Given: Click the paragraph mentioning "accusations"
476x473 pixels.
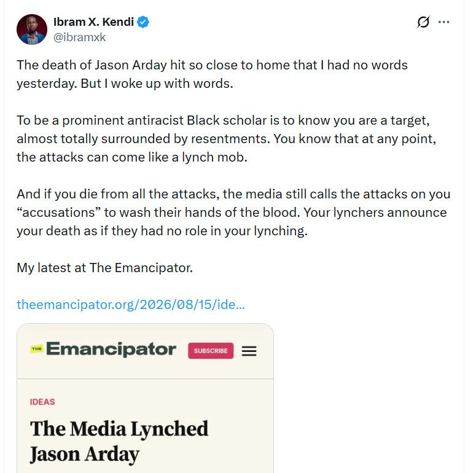Looking at the screenshot, I should [x=233, y=213].
